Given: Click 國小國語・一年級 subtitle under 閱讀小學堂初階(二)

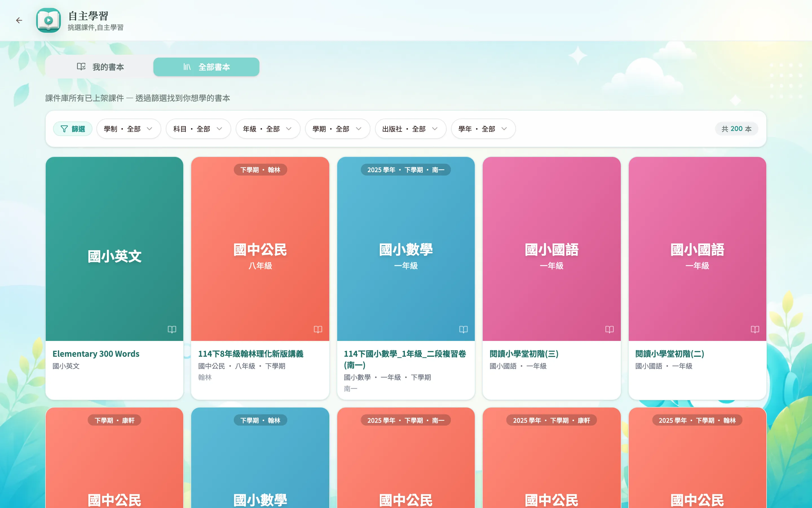Looking at the screenshot, I should coord(664,366).
